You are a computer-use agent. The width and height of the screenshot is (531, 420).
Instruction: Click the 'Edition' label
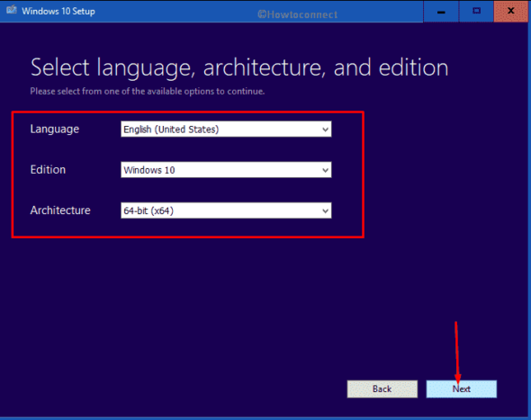(48, 170)
